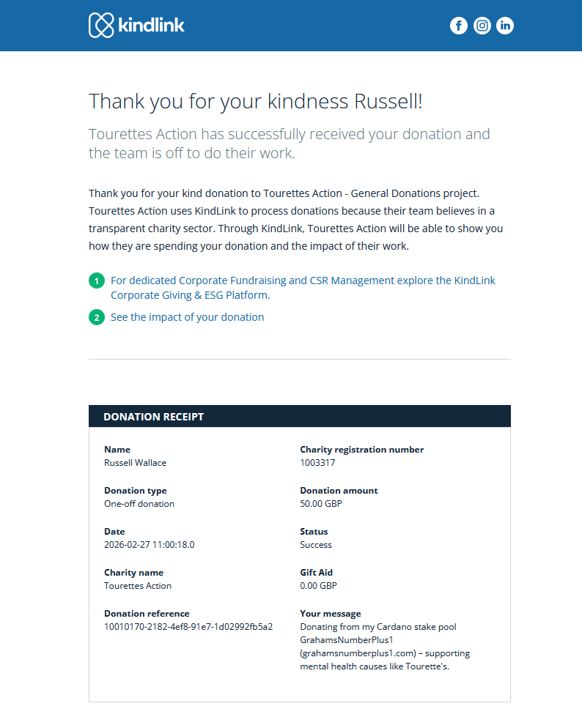Click the charity name Tourettes Action
Image resolution: width=582 pixels, height=728 pixels.
pyautogui.click(x=138, y=585)
